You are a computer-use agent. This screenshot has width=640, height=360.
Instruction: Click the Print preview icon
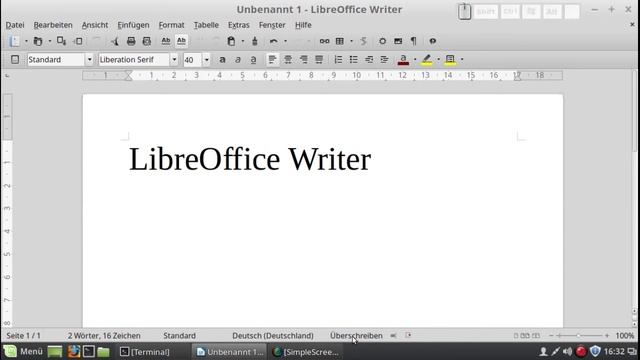coord(147,41)
